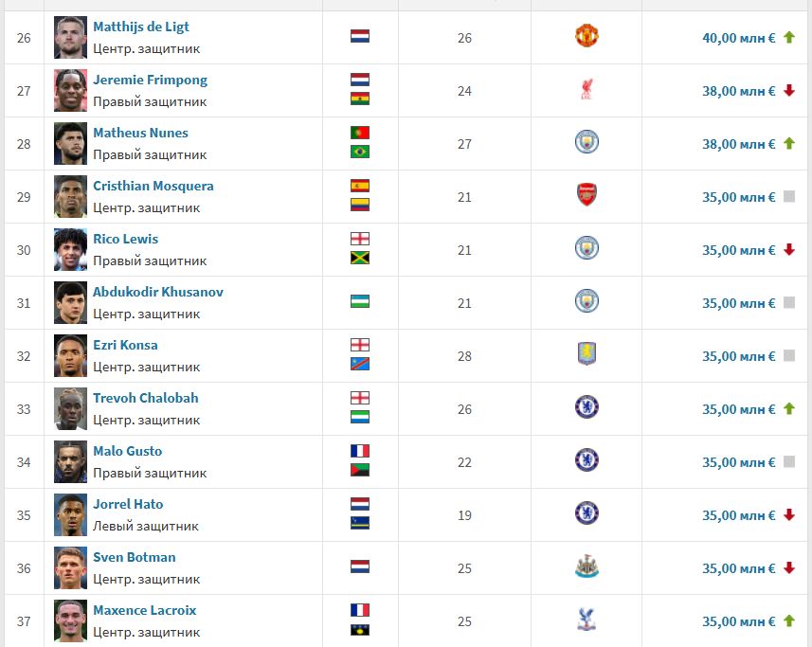Click Chelsea crest in Trevoh Chalobah row

586,408
